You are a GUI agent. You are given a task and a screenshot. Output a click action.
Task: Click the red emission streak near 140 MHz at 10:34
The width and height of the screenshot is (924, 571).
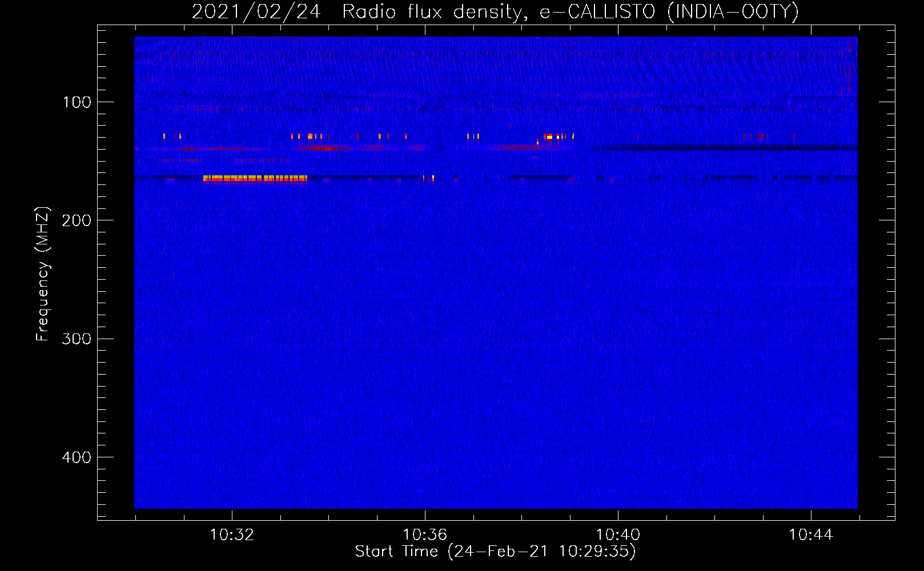tap(323, 148)
